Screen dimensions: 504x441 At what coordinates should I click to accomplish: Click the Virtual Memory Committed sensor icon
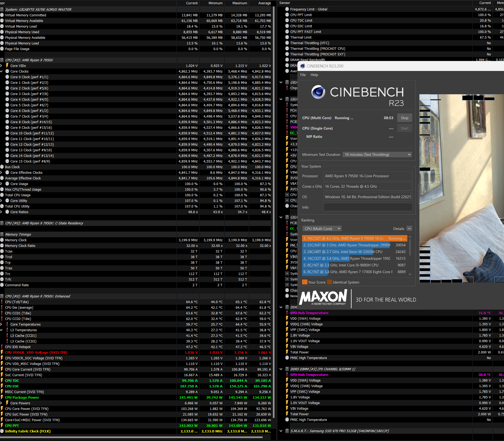[2, 15]
